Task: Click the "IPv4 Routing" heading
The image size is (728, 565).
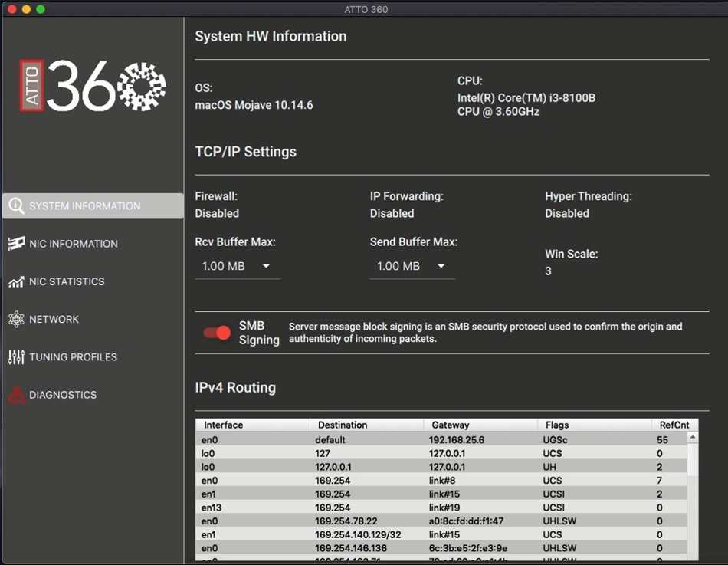Action: (235, 387)
